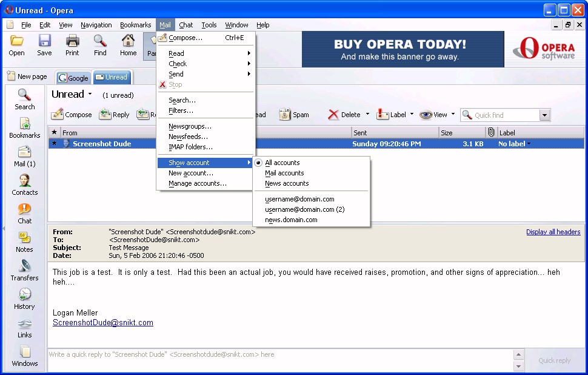This screenshot has width=588, height=375.
Task: Click the quick reply text field
Action: 279,354
